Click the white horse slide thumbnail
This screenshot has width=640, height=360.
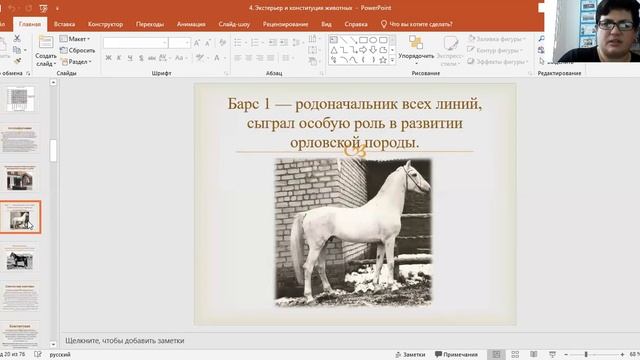pos(20,217)
